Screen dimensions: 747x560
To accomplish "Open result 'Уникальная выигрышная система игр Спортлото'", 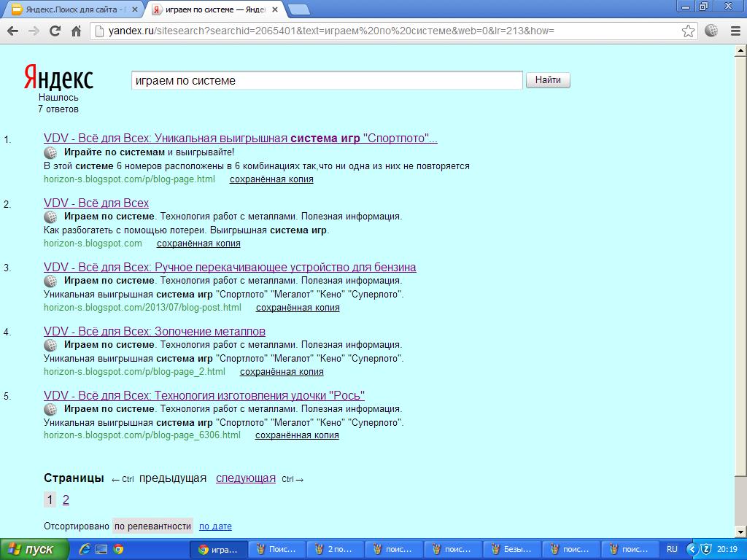I will point(241,139).
